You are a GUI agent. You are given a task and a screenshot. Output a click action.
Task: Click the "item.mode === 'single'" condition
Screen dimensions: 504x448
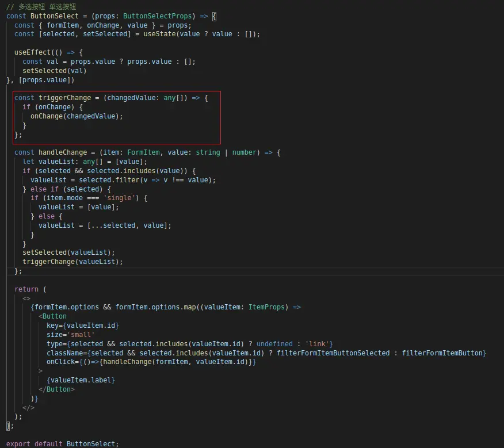pos(91,198)
